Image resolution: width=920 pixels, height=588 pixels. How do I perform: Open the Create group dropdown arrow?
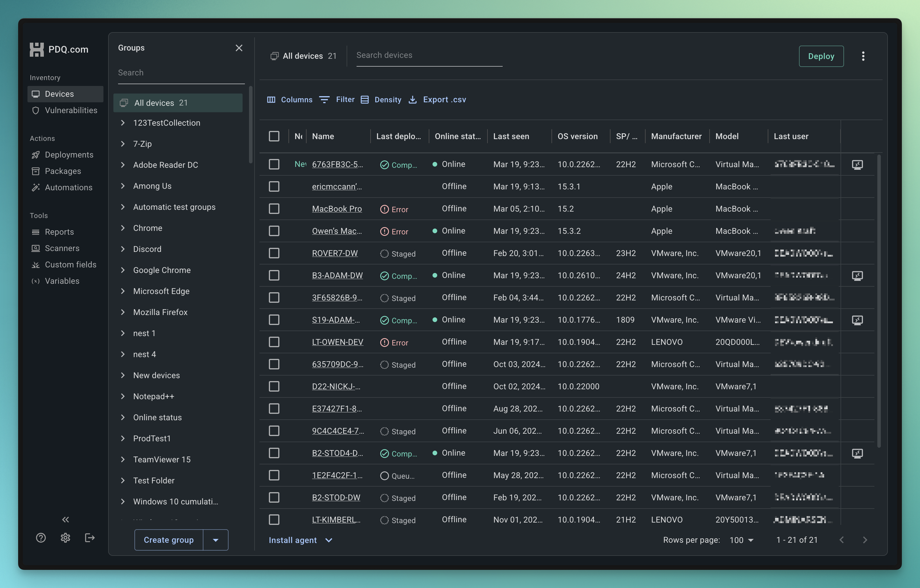click(x=215, y=540)
